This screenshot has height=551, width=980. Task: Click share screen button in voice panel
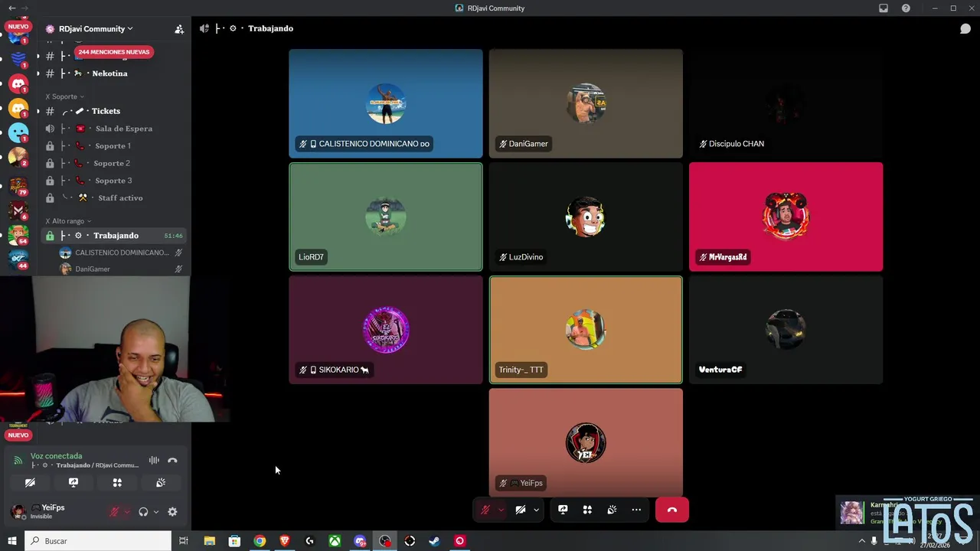coord(73,483)
